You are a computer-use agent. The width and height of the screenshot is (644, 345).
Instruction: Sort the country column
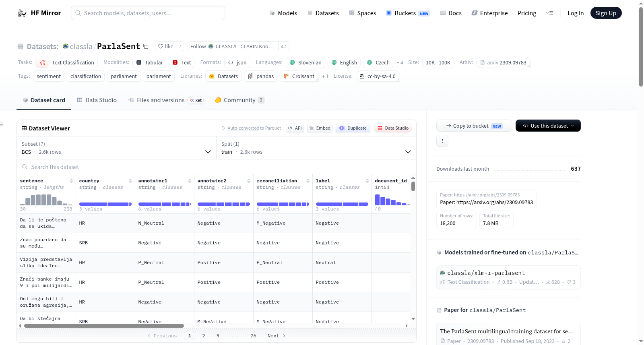pyautogui.click(x=130, y=181)
